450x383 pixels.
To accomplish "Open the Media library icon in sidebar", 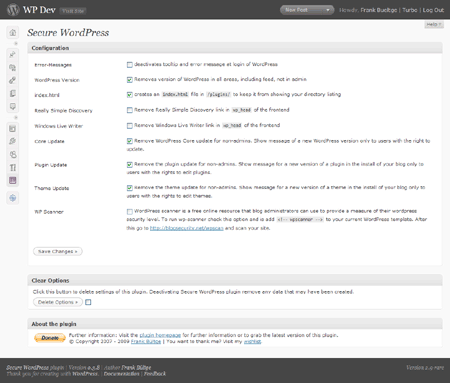I will tap(13, 67).
